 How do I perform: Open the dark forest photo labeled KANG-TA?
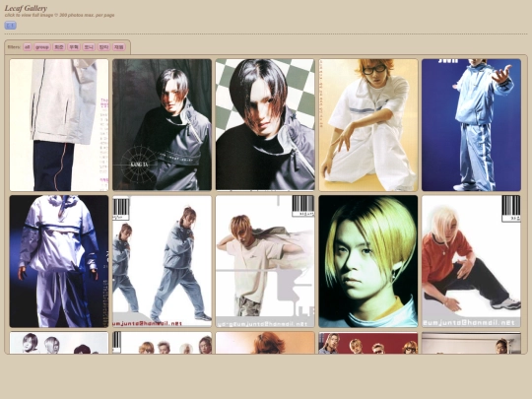coord(163,125)
